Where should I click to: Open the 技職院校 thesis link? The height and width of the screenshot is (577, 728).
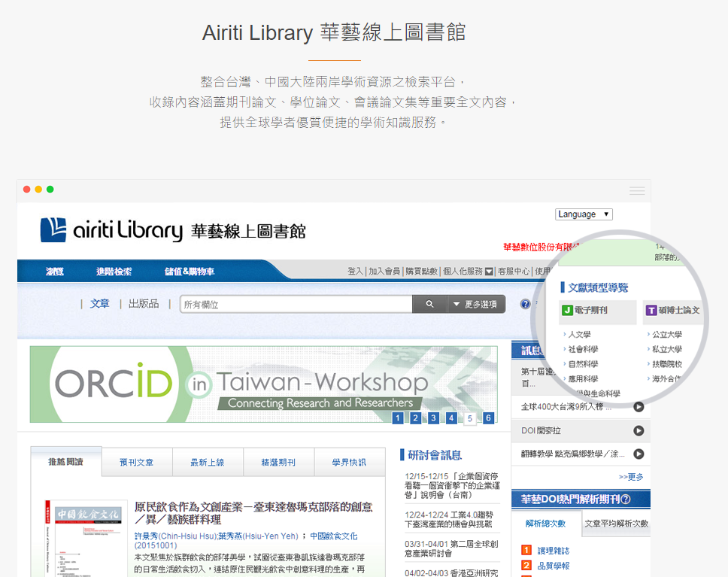667,364
